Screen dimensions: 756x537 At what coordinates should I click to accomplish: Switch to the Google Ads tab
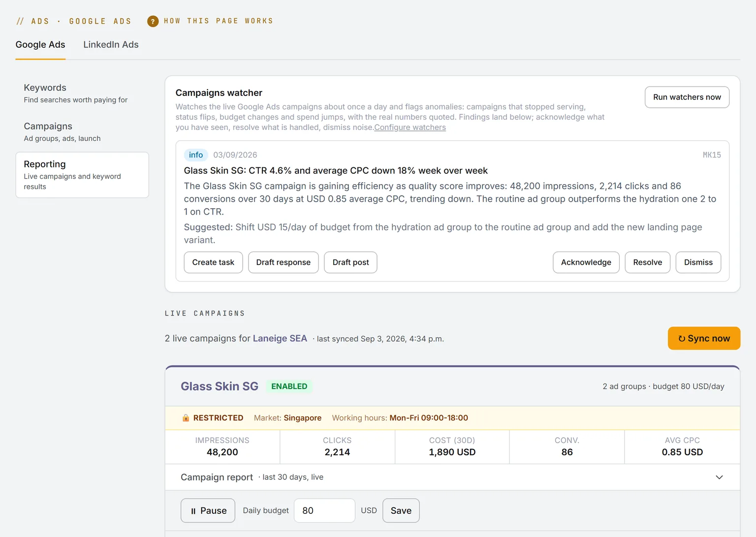(40, 45)
